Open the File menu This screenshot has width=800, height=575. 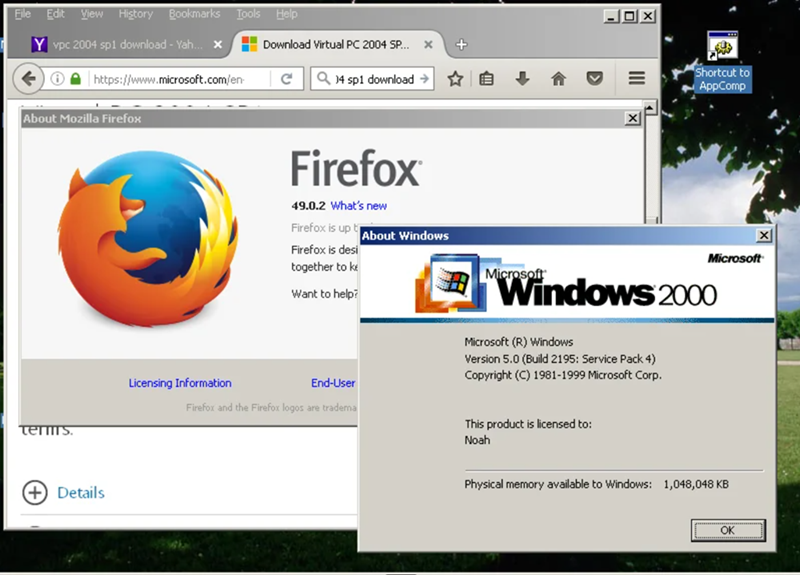click(22, 14)
